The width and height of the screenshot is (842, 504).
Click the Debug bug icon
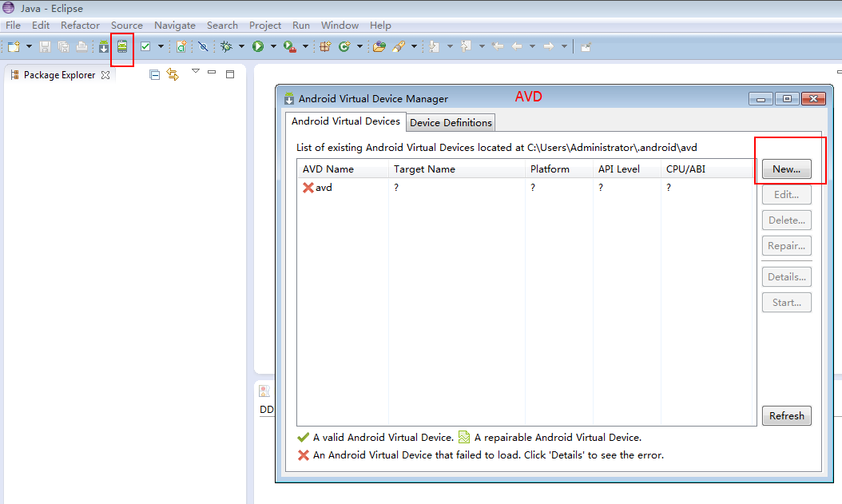[227, 46]
